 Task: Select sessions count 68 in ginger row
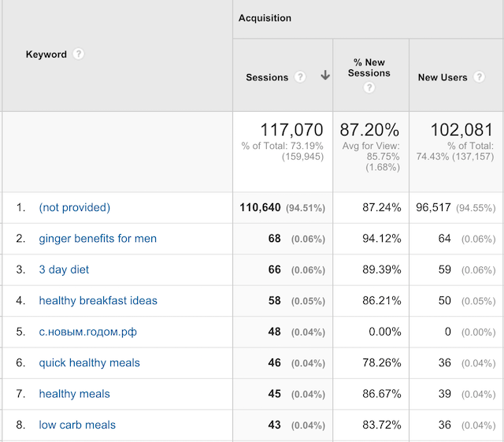tap(275, 239)
